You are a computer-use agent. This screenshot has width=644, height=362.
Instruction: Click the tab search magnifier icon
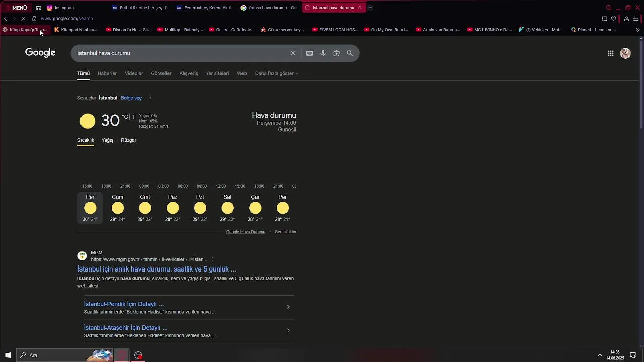click(x=608, y=8)
